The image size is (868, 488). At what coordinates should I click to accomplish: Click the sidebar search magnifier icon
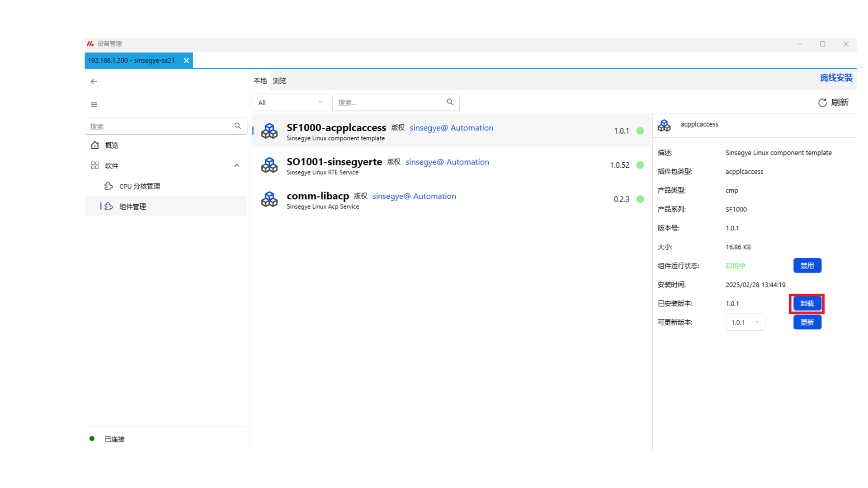(237, 126)
